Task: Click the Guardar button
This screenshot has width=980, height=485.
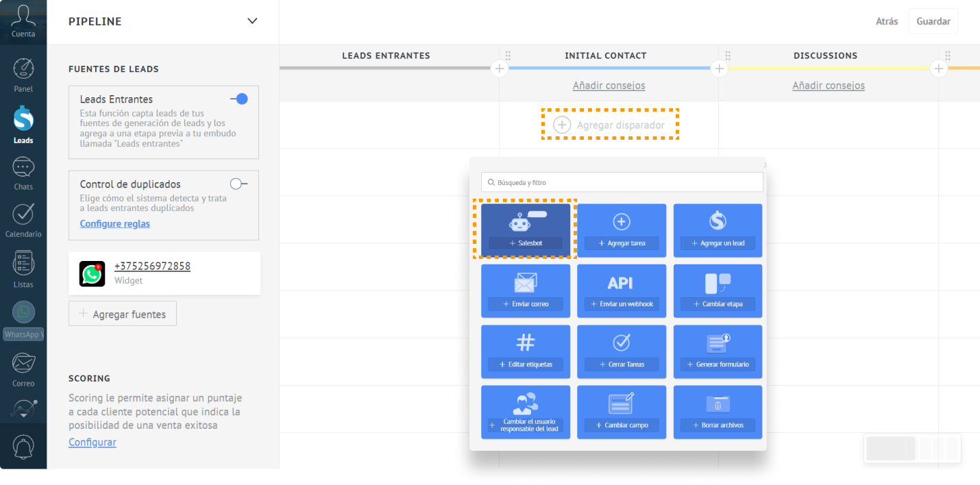Action: pyautogui.click(x=933, y=21)
